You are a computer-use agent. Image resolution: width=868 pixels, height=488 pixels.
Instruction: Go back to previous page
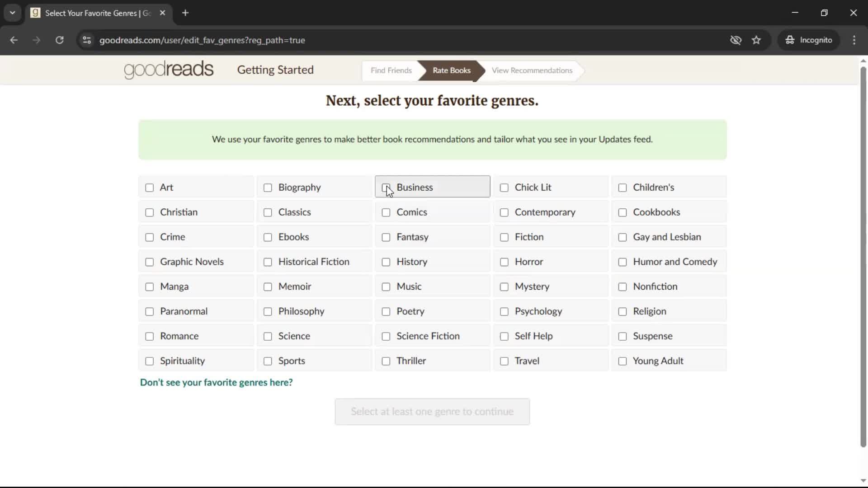click(x=14, y=40)
